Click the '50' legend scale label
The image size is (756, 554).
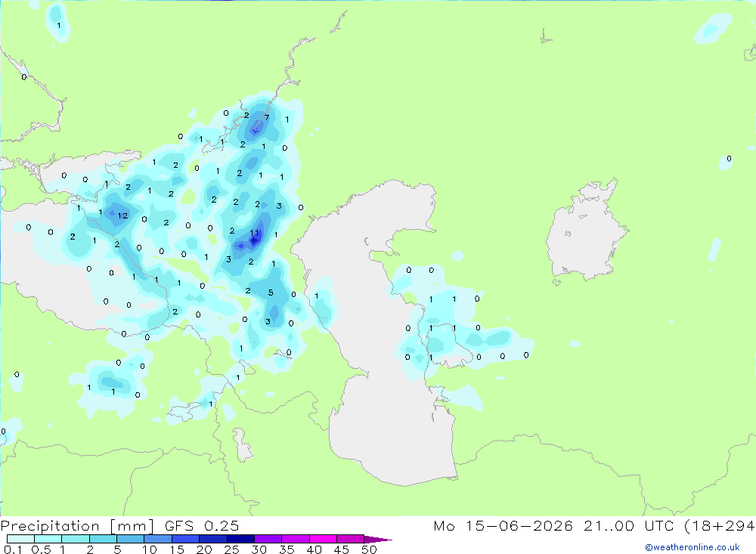(x=370, y=549)
